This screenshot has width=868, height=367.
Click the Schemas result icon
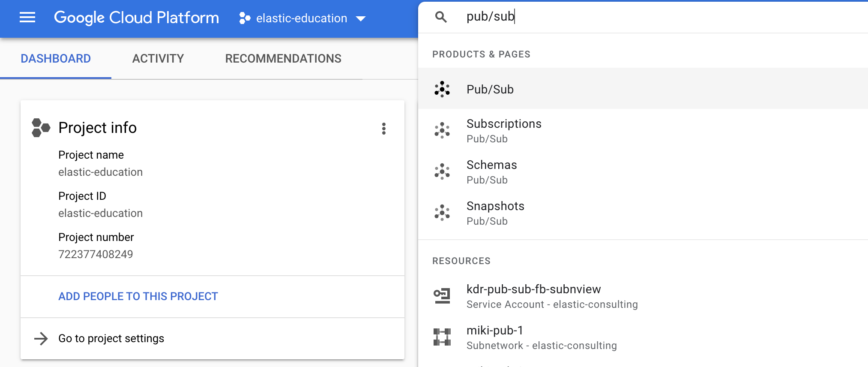click(x=442, y=171)
